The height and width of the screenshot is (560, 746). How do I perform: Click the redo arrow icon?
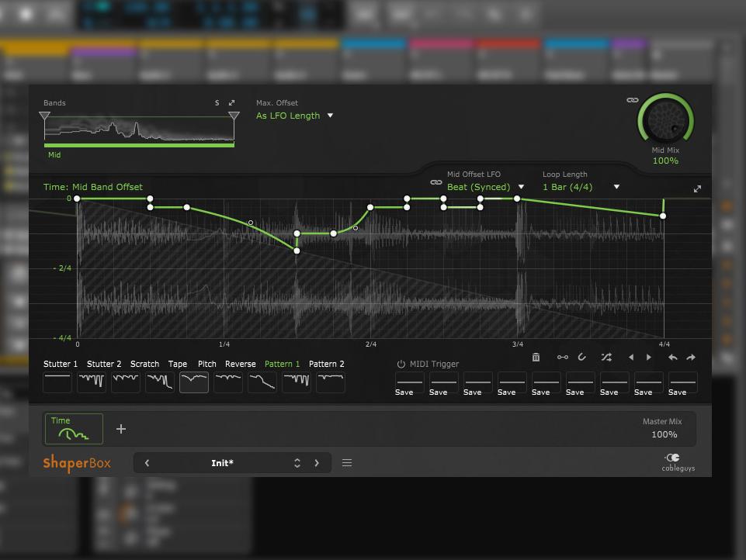pos(691,358)
